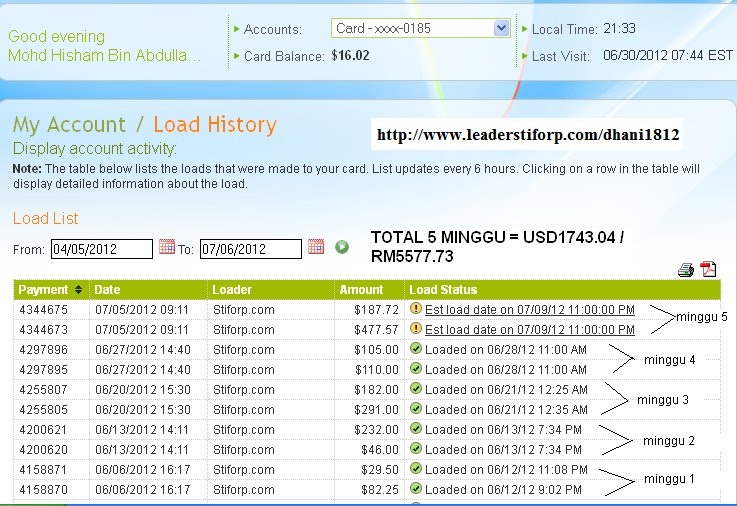Click warning icon for payment 4344675
The image size is (737, 506).
[x=416, y=309]
